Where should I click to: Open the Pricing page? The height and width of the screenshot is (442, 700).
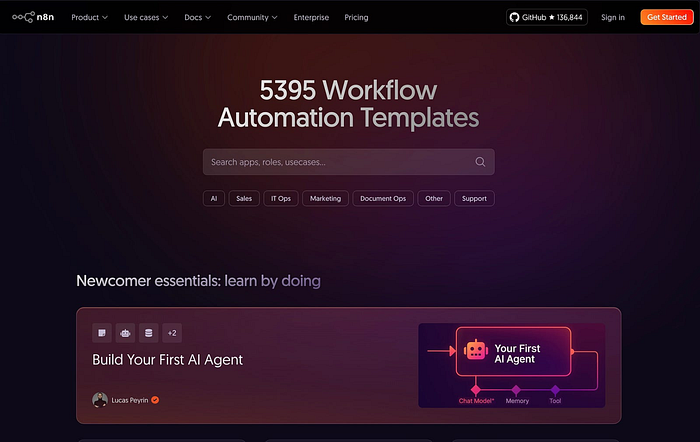(356, 17)
